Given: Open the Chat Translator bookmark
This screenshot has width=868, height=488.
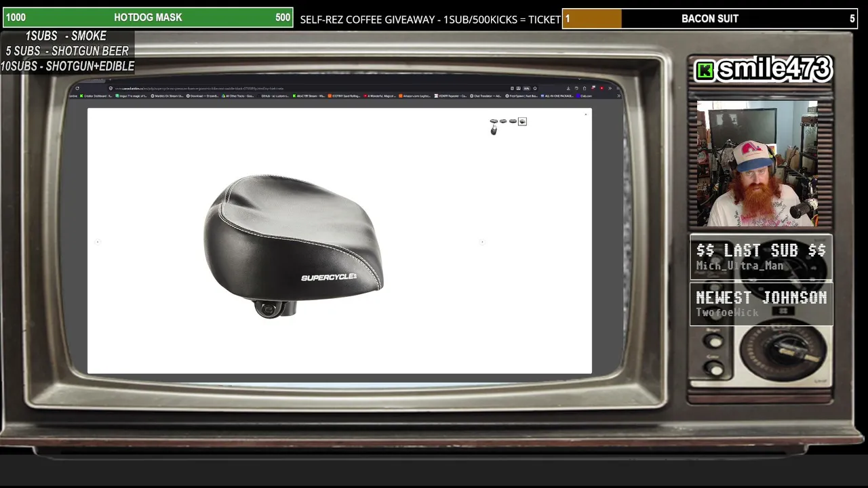Looking at the screenshot, I should pos(486,96).
